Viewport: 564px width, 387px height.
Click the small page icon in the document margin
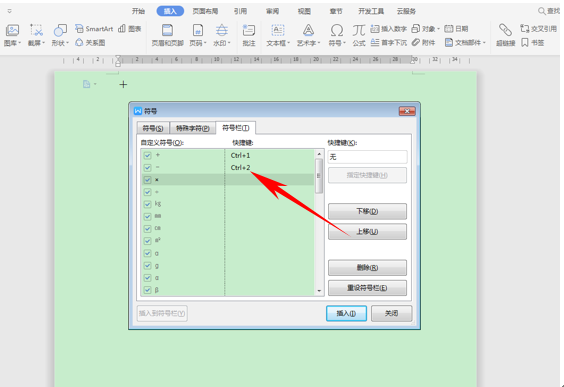coord(87,84)
